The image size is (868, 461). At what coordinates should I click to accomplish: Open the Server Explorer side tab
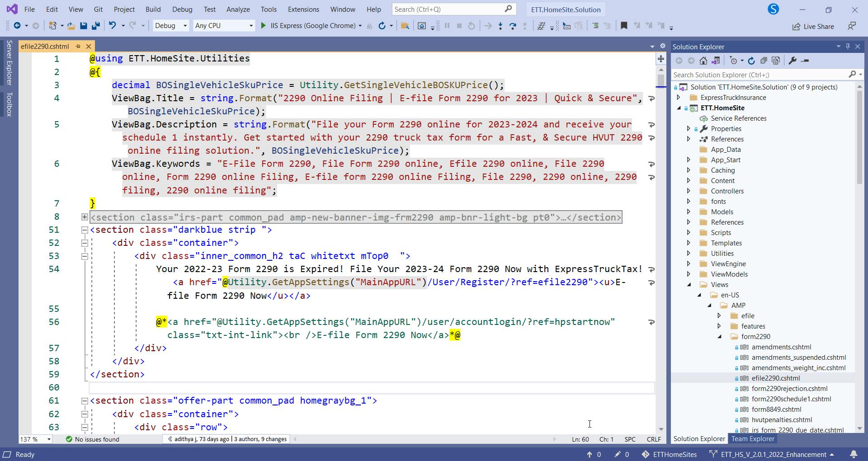coord(9,62)
